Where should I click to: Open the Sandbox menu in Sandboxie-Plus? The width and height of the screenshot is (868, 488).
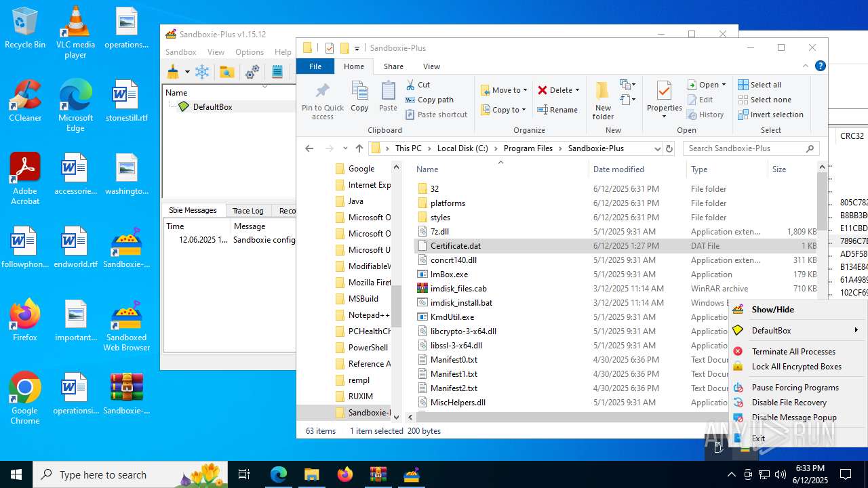(181, 52)
